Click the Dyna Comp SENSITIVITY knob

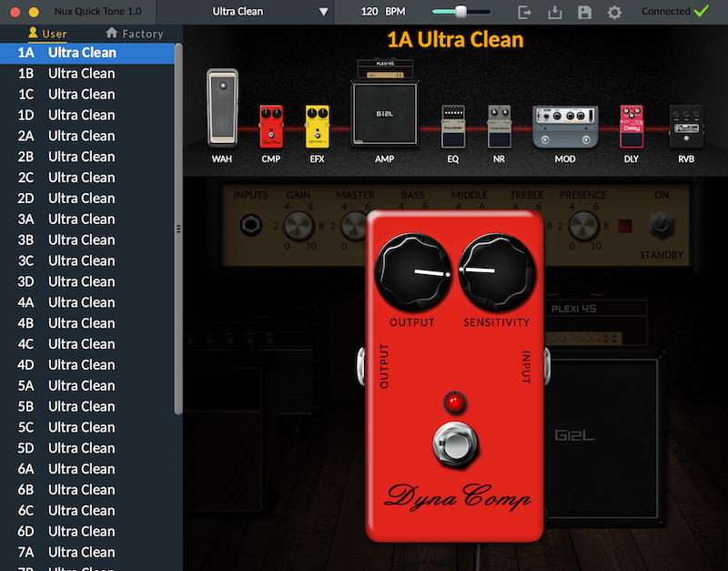pyautogui.click(x=495, y=272)
